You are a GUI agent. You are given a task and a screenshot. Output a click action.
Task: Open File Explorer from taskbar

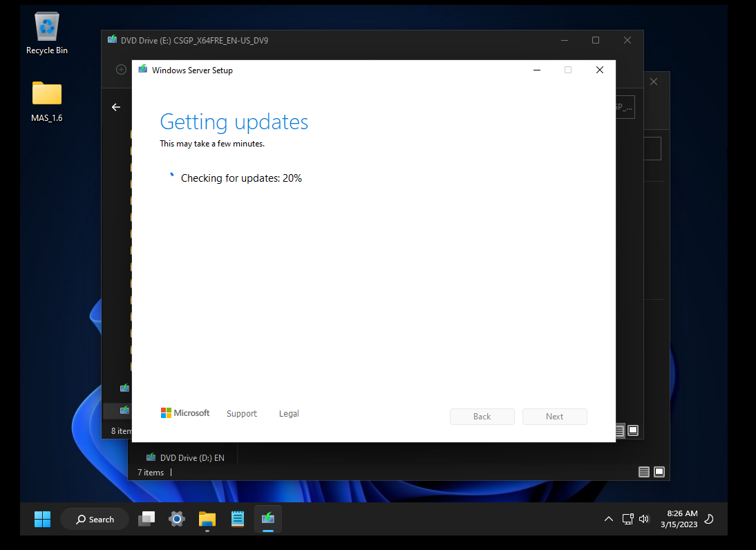(x=207, y=519)
